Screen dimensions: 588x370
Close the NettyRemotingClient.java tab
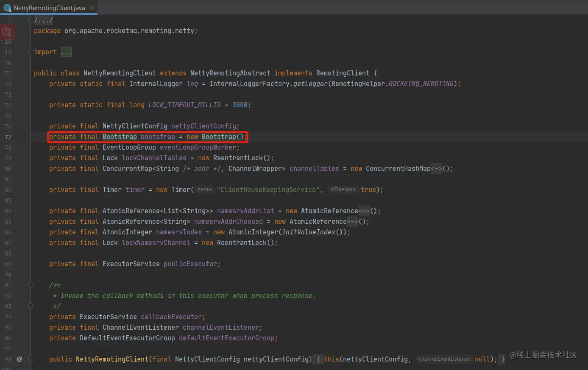pyautogui.click(x=92, y=8)
